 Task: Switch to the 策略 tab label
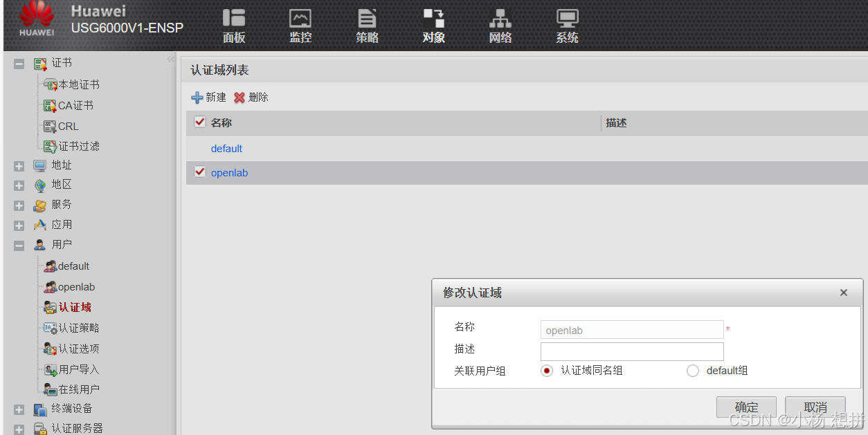click(367, 38)
